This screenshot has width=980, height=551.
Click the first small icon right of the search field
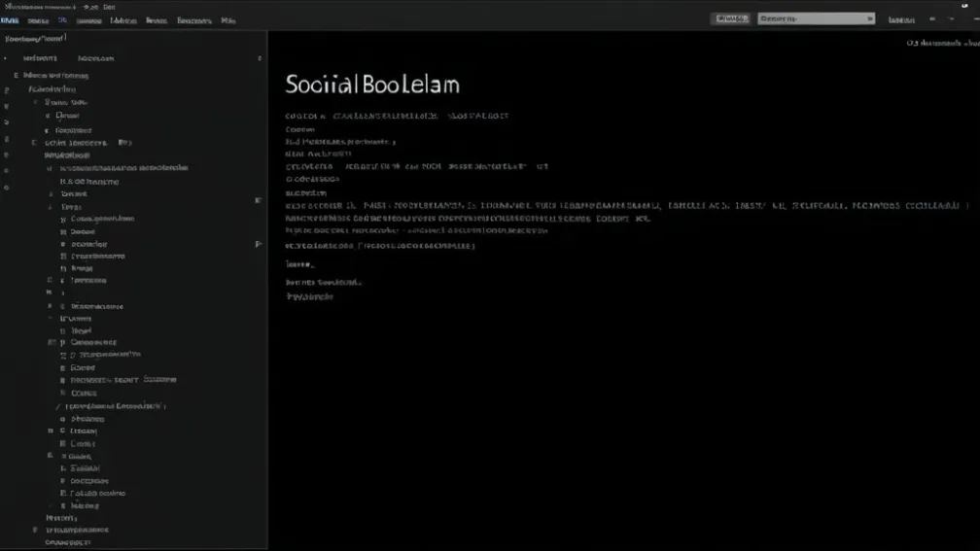point(932,18)
